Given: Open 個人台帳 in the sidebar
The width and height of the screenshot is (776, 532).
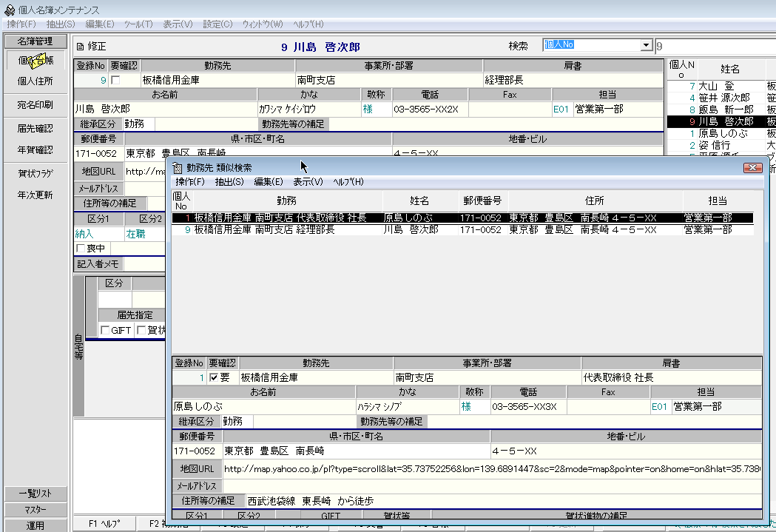Looking at the screenshot, I should point(36,60).
